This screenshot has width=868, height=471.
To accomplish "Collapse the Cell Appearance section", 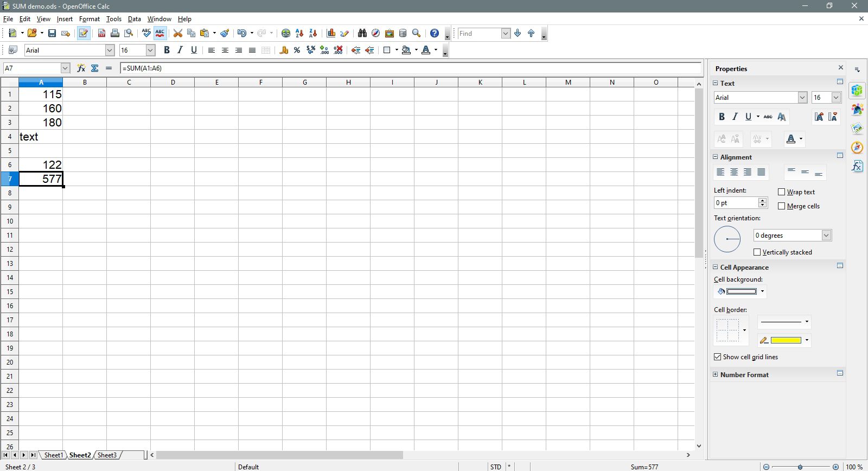I will coord(715,267).
